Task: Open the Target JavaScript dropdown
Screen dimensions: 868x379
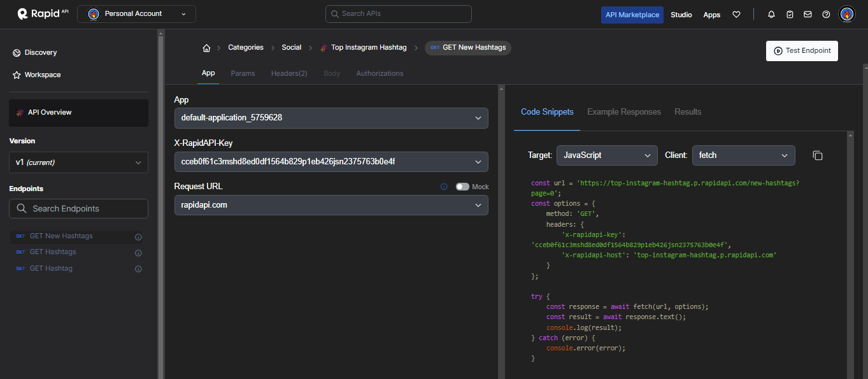Action: click(x=607, y=155)
